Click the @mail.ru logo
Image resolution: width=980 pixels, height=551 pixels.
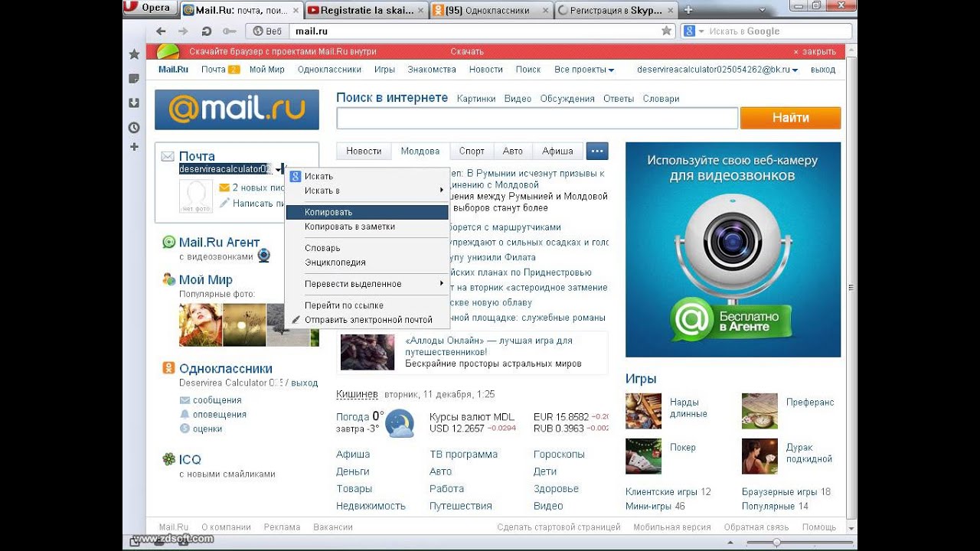point(237,110)
